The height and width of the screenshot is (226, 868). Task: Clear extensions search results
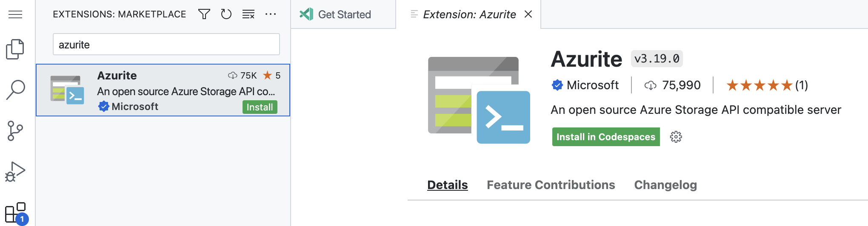click(x=248, y=14)
